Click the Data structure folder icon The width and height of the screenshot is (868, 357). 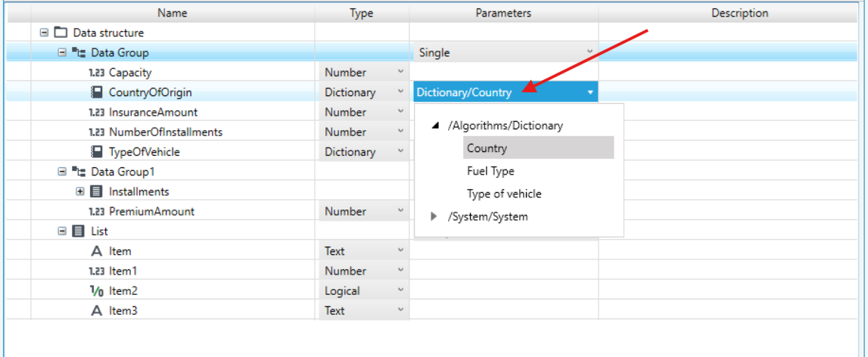[61, 33]
